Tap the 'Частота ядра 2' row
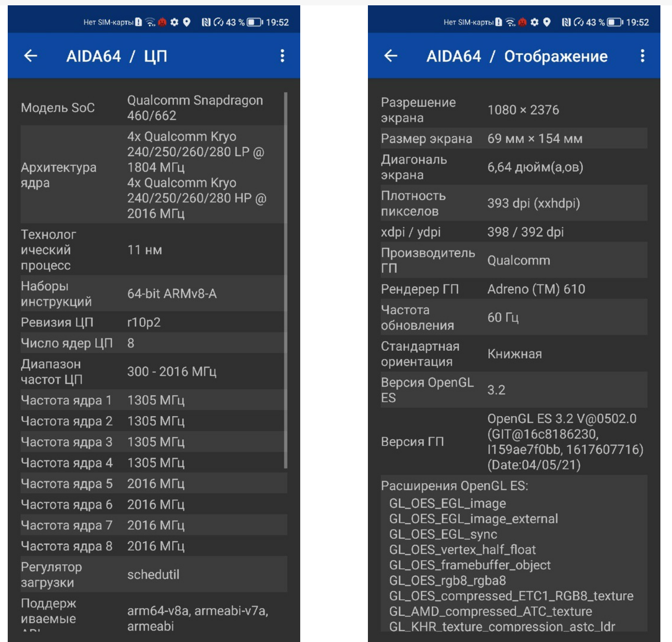Viewport: 672px width, 642px height. 154,421
